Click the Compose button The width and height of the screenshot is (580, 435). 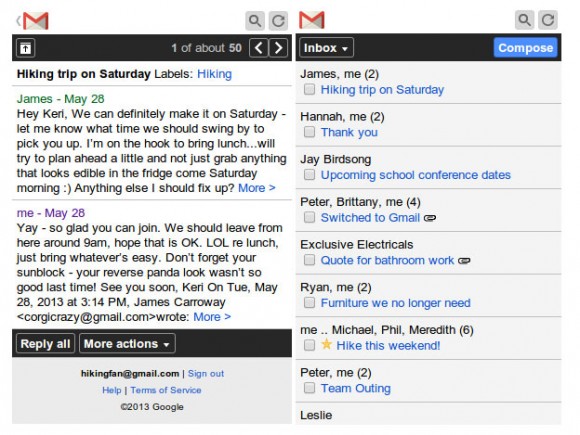point(525,48)
